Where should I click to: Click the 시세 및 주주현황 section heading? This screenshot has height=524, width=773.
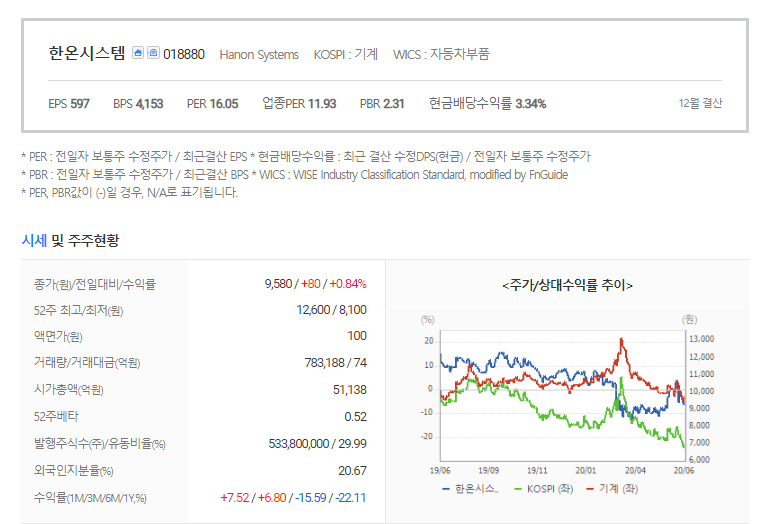click(70, 241)
